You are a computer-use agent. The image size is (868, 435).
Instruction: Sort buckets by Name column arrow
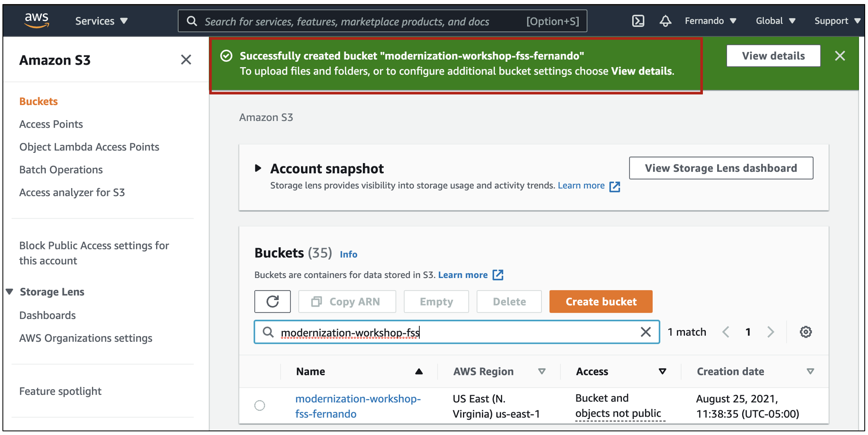[419, 372]
